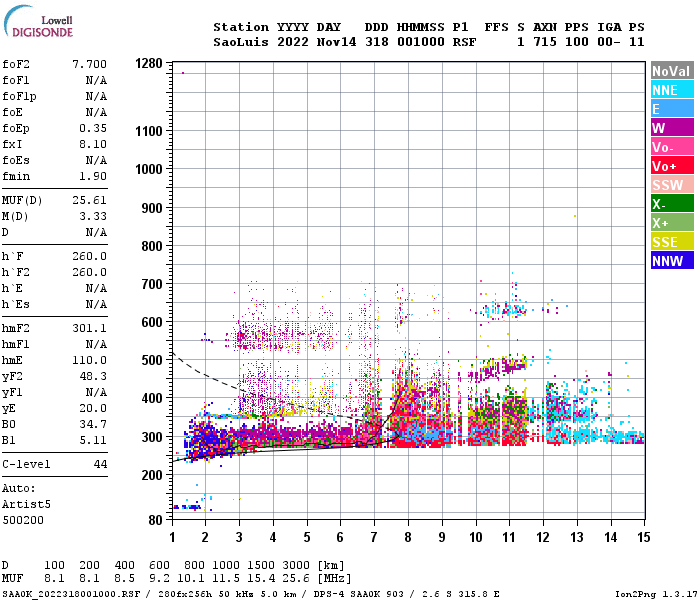The image size is (700, 600).
Task: Select the SSW legend swatch
Action: (x=672, y=185)
